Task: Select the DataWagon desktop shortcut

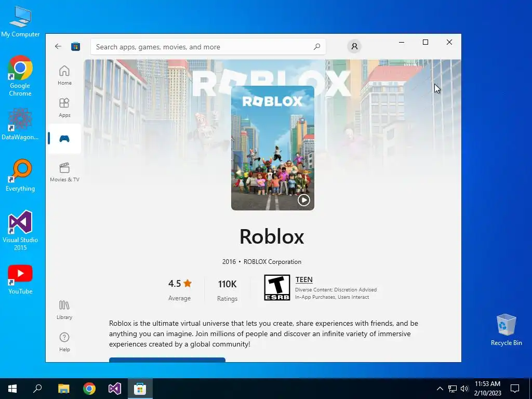Action: [x=20, y=124]
